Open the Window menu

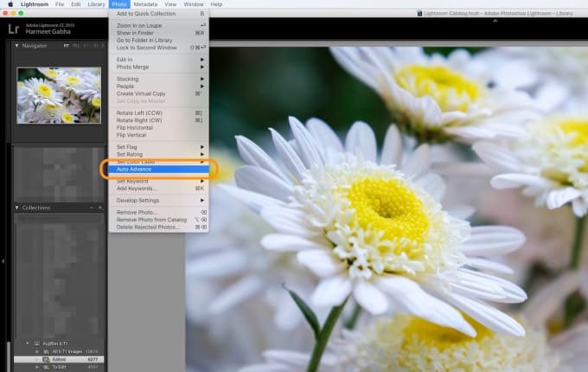[x=194, y=4]
